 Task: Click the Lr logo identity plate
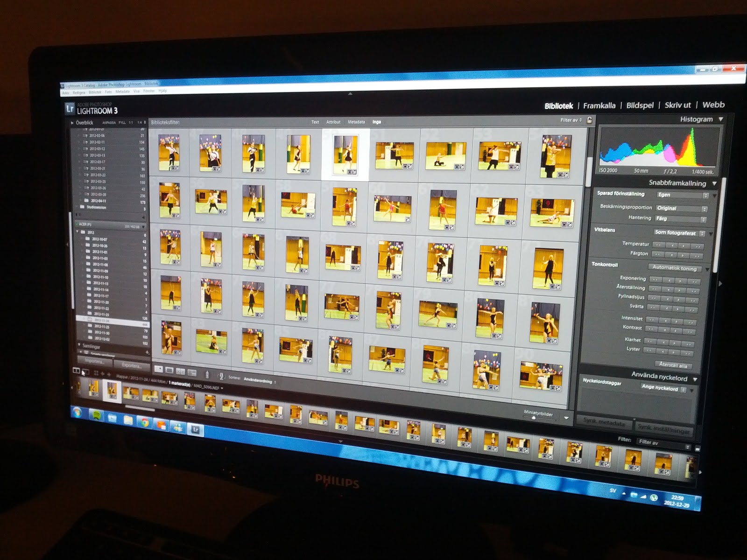point(70,109)
